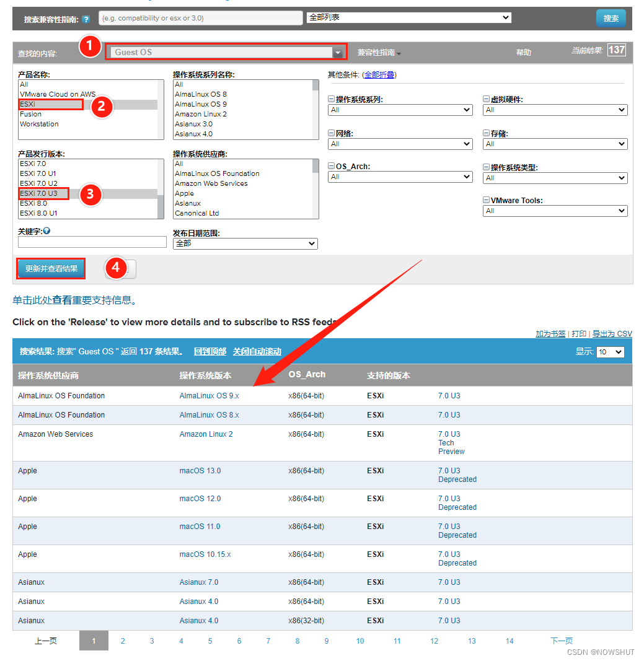Image resolution: width=644 pixels, height=661 pixels.
Task: Open the 发布日期范围 全部 dropdown
Action: coord(245,243)
